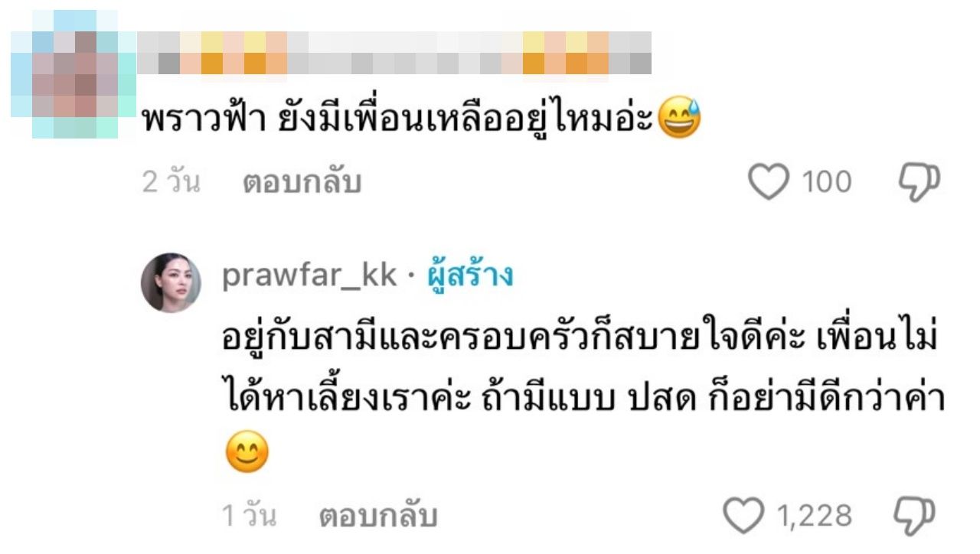Like the first comment with the heart icon
The image size is (980, 554).
click(x=768, y=183)
